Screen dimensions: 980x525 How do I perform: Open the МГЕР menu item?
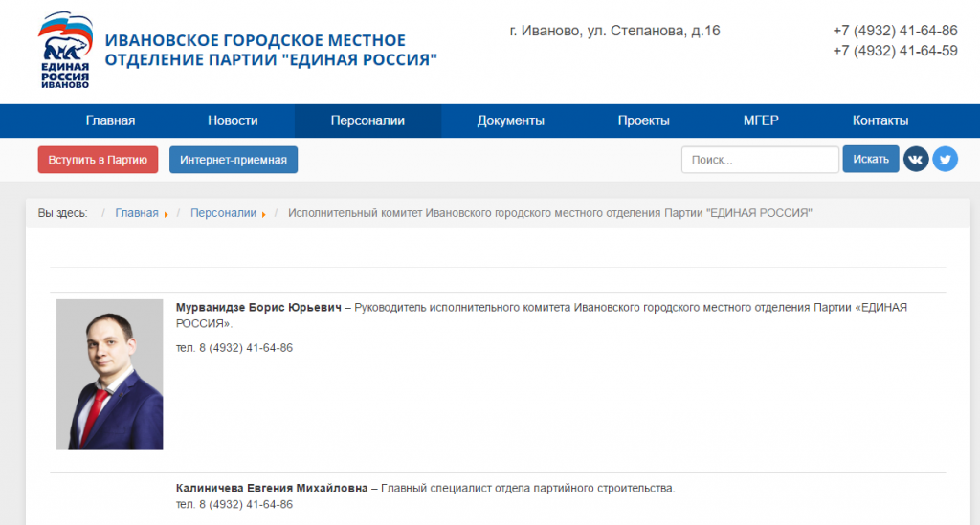[x=761, y=120]
